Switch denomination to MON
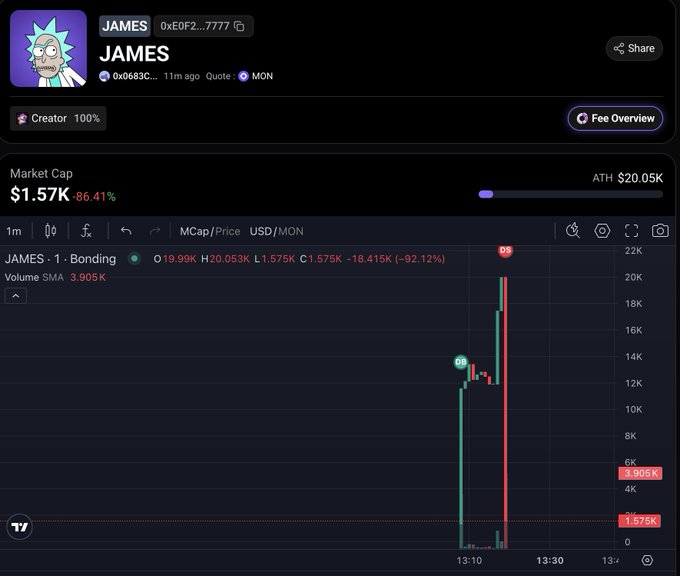This screenshot has height=576, width=680. [x=291, y=231]
